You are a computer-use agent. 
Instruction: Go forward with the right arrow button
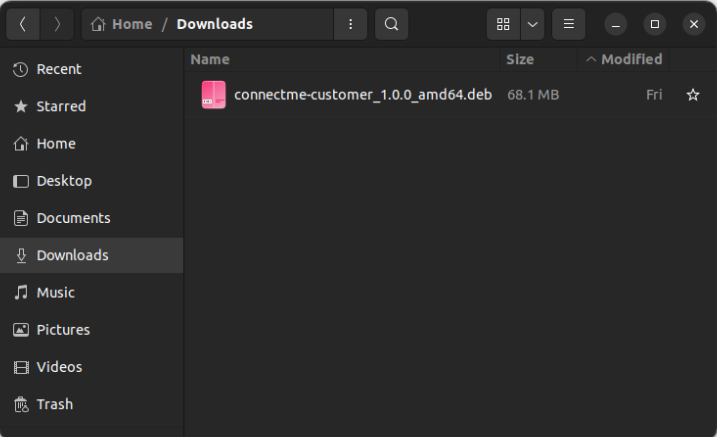(57, 24)
